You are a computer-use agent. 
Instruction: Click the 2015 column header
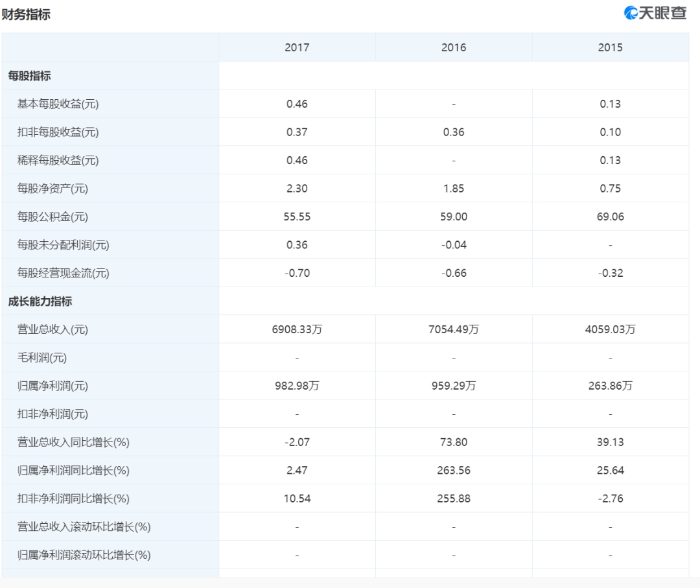[x=611, y=47]
